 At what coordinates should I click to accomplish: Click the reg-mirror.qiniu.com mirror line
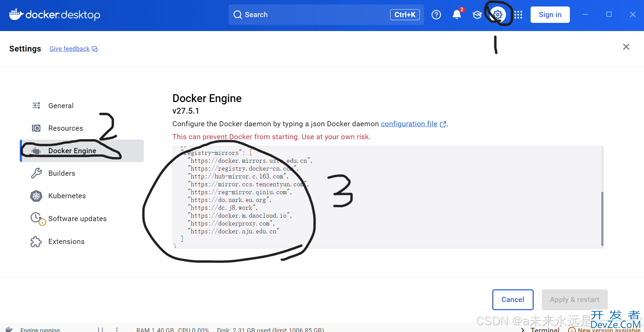(239, 192)
